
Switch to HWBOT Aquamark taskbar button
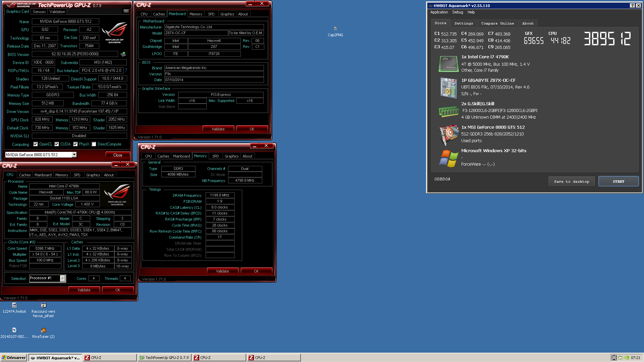click(x=55, y=358)
